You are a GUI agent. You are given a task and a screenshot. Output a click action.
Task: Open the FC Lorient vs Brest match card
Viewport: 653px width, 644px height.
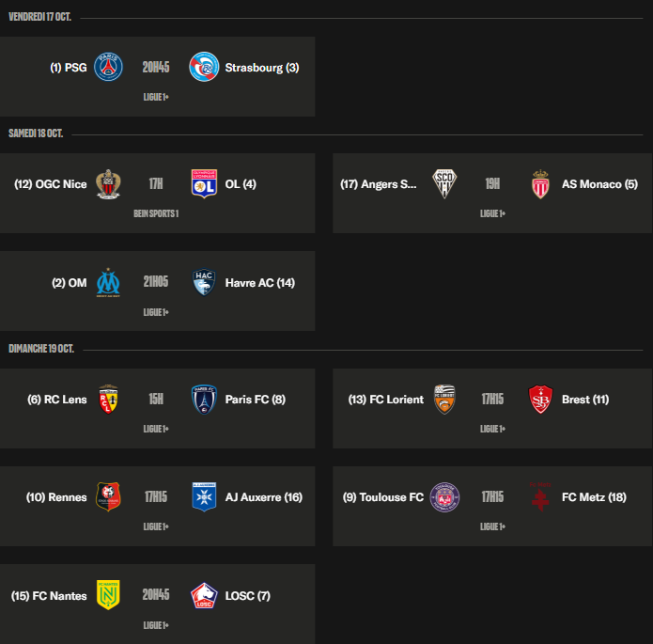click(x=492, y=414)
